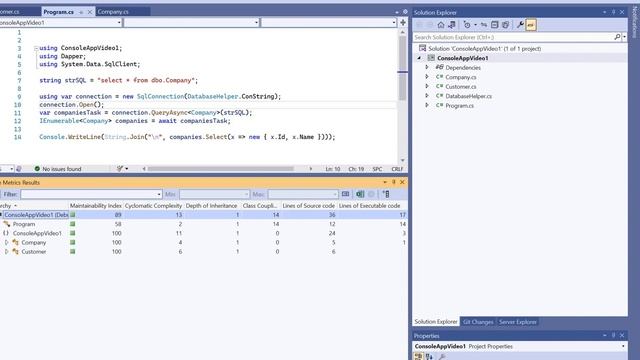Viewport: 640px width, 360px height.
Task: Click Show All Files icon
Action: pyautogui.click(x=505, y=25)
